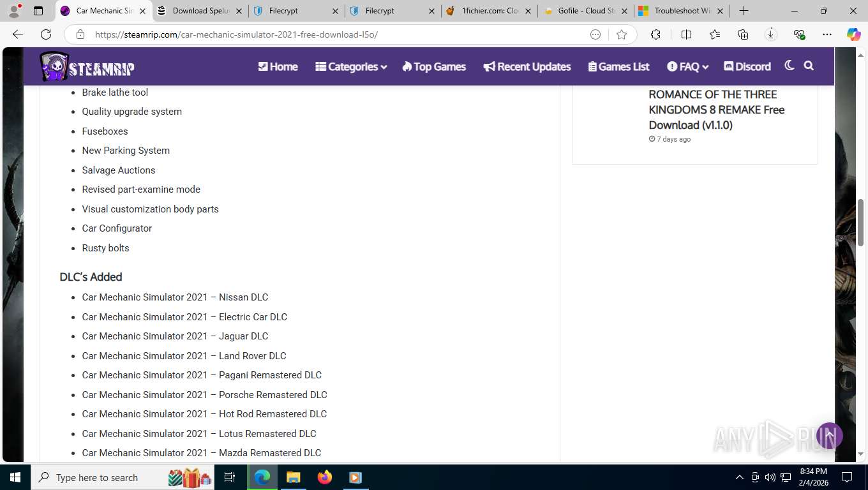
Task: Click the Windows taskbar search box
Action: click(x=124, y=477)
